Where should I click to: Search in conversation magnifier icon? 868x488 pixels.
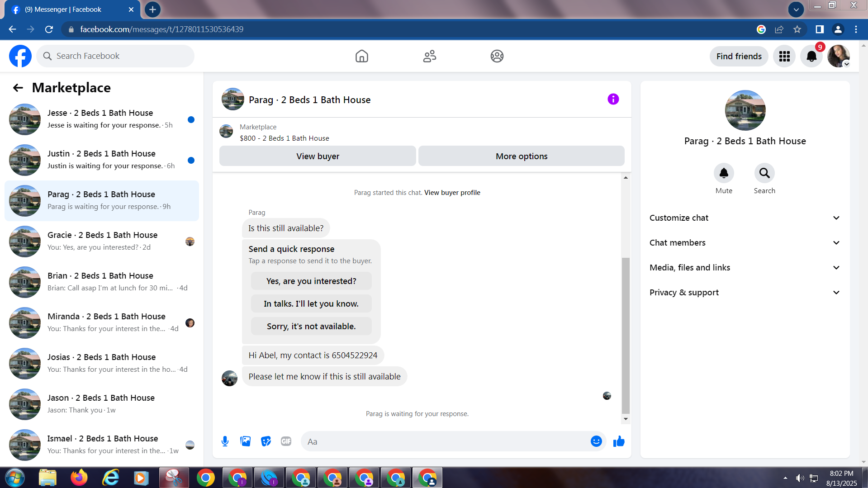pos(764,173)
